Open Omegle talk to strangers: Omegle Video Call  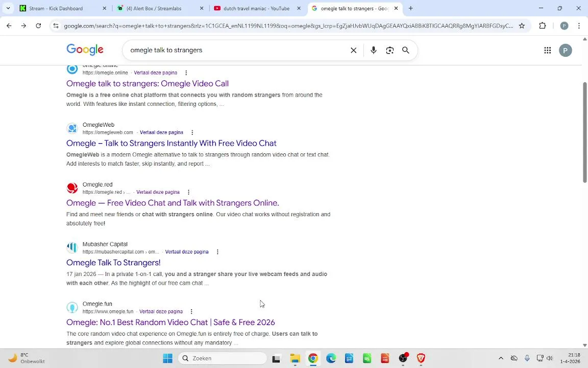[x=148, y=83]
